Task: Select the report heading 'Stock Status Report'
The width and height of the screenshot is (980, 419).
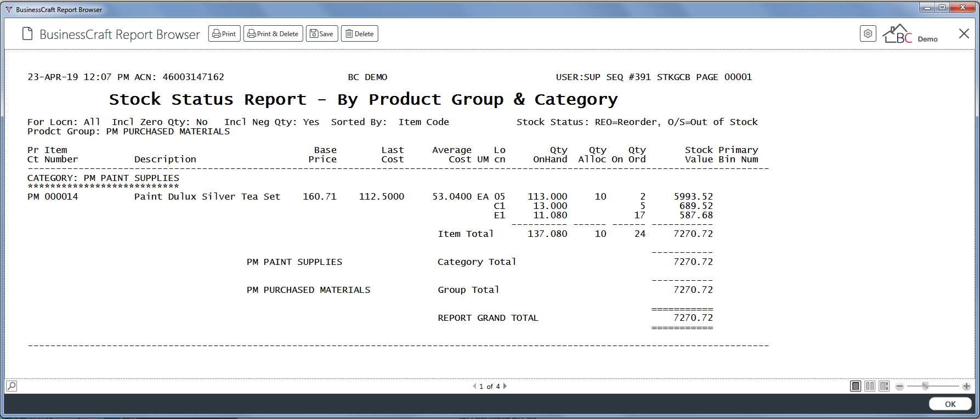Action: point(207,100)
